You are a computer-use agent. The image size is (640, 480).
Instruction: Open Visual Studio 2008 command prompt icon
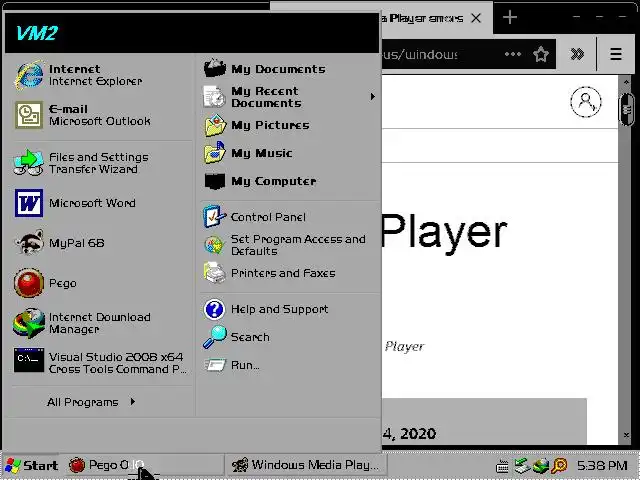[x=29, y=360]
